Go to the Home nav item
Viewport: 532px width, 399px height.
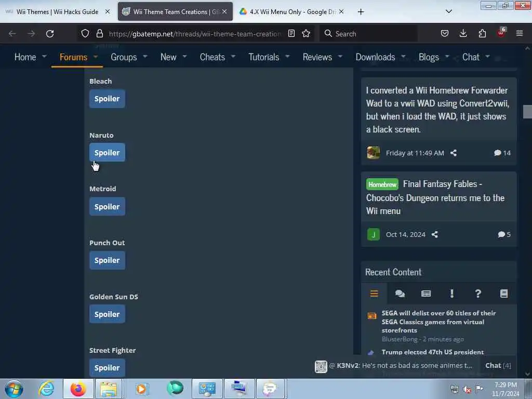click(25, 57)
